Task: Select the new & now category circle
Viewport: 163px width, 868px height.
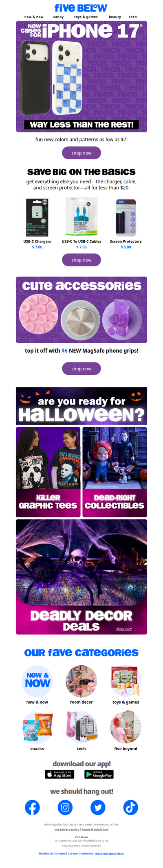Action: 37,681
